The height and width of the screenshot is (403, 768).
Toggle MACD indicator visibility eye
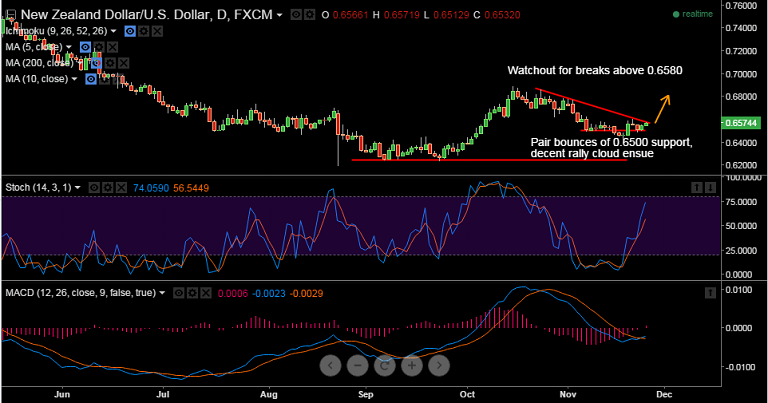tap(179, 293)
